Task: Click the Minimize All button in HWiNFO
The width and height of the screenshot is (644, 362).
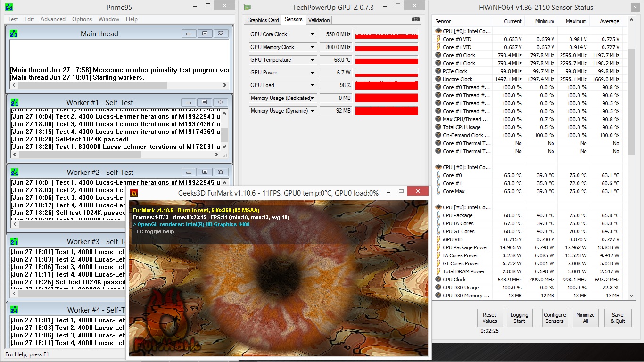Action: pos(585,318)
